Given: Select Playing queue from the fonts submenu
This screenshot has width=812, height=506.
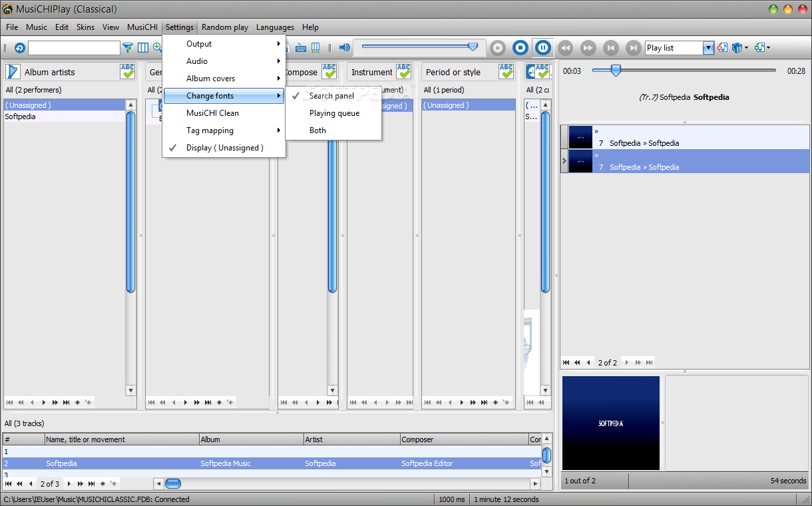Looking at the screenshot, I should point(334,113).
